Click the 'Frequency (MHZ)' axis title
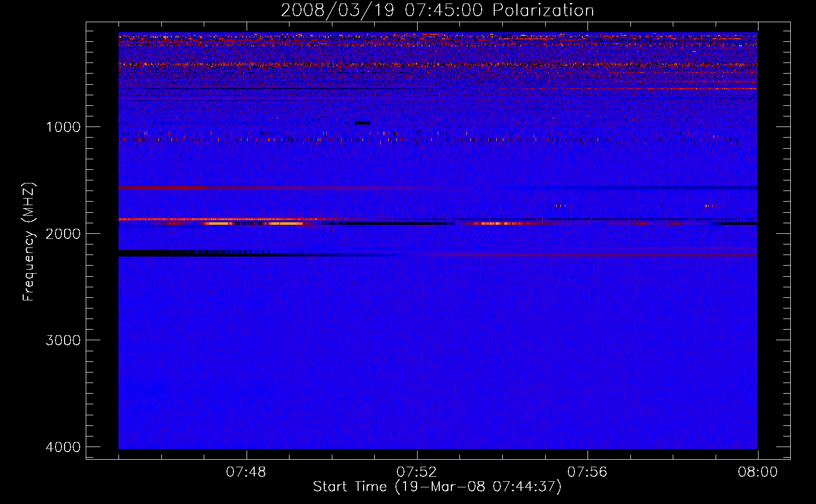Screen dimensions: 816x504 [x=29, y=242]
